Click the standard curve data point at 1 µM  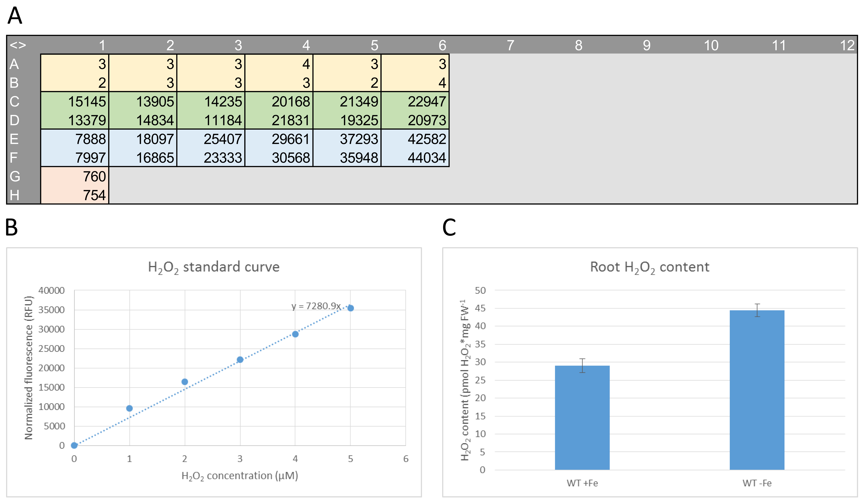(129, 409)
